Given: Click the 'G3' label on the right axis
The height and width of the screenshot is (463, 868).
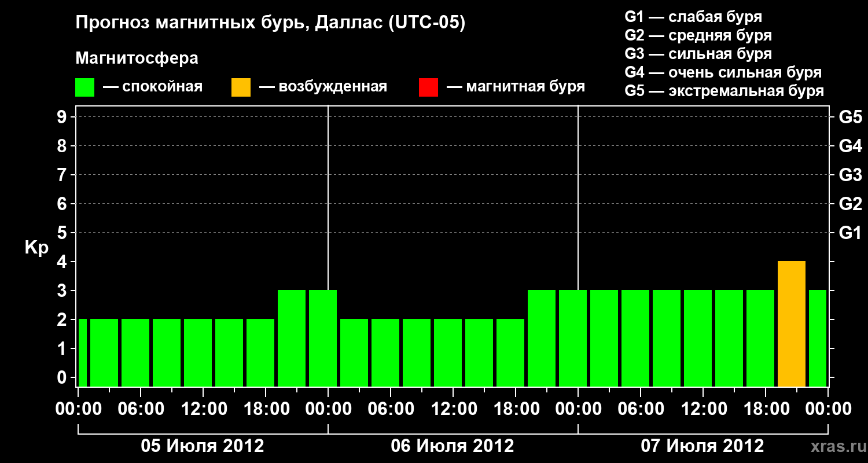Looking at the screenshot, I should 850,175.
